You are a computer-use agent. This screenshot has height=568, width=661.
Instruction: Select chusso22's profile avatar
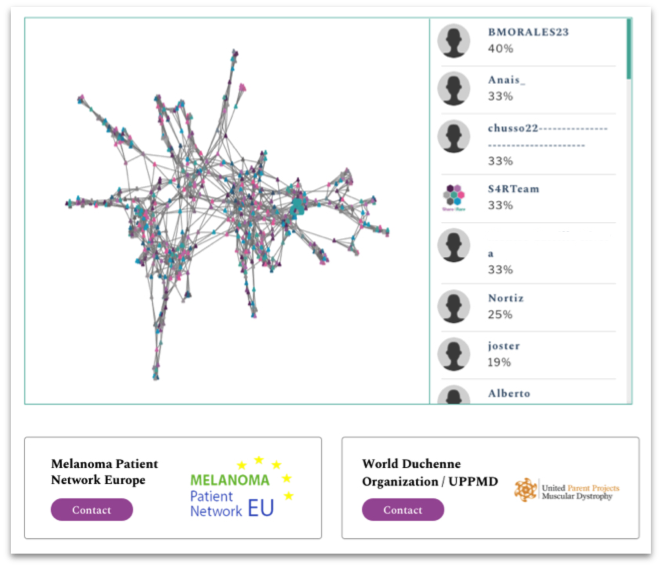point(454,136)
